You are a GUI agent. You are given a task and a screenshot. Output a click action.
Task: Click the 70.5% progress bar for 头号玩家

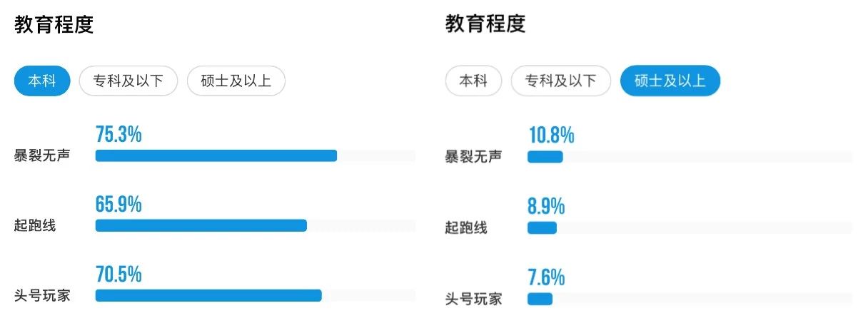point(256,295)
